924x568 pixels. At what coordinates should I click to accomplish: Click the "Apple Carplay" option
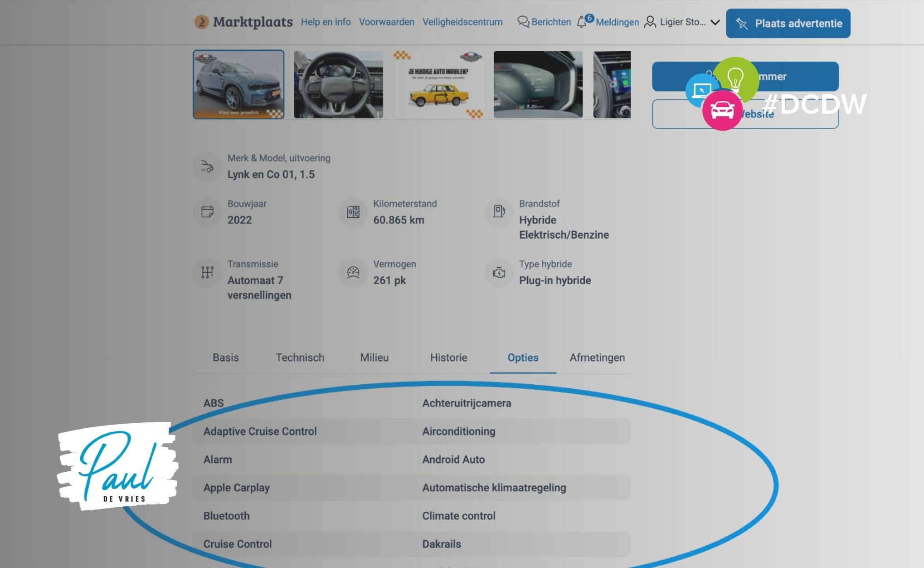tap(237, 488)
